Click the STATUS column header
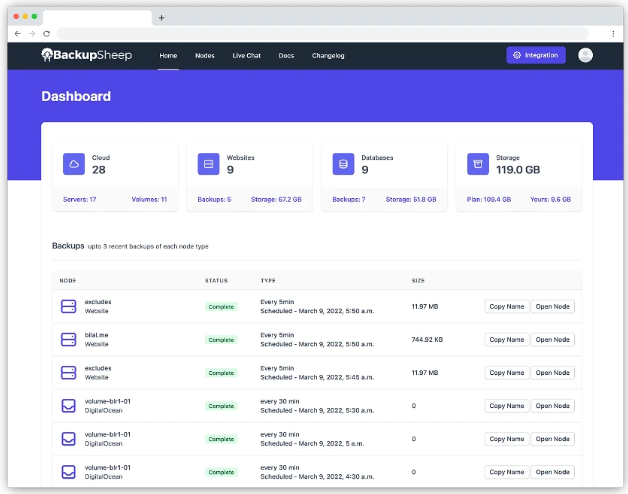This screenshot has width=628, height=494. pos(216,281)
